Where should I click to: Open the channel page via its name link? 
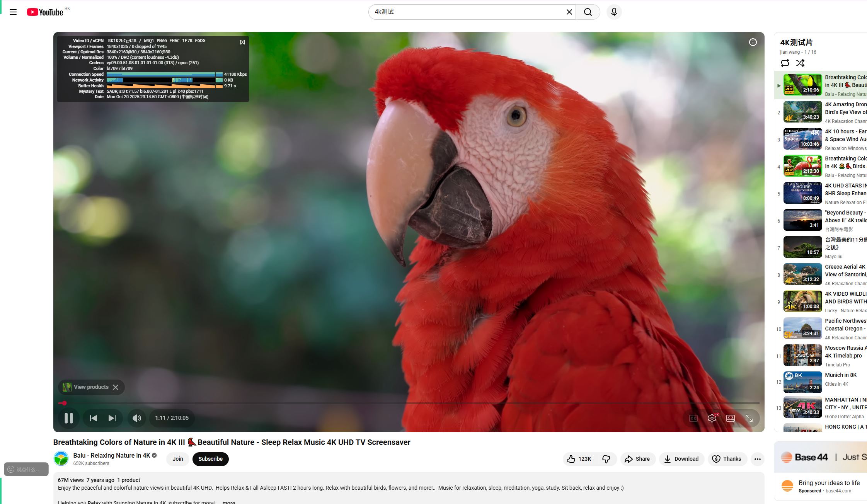point(111,455)
